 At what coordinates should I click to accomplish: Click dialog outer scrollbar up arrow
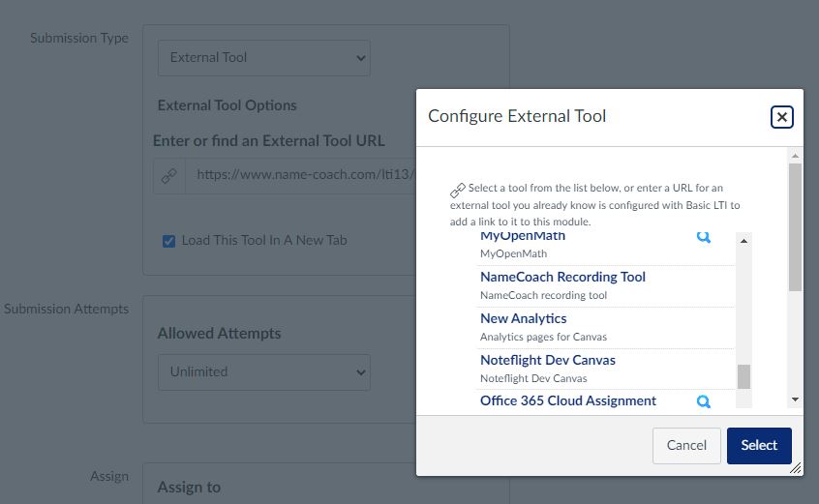click(x=795, y=156)
